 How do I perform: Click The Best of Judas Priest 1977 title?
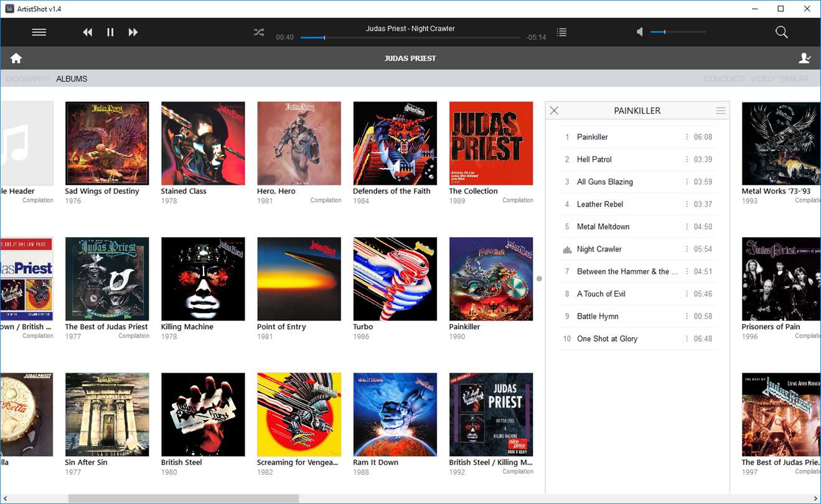click(x=106, y=327)
